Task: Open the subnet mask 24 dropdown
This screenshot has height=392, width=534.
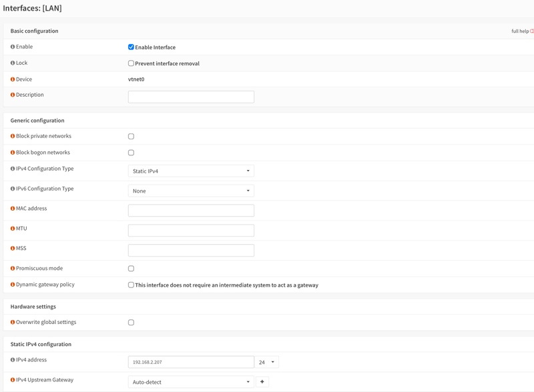Action: pyautogui.click(x=266, y=362)
